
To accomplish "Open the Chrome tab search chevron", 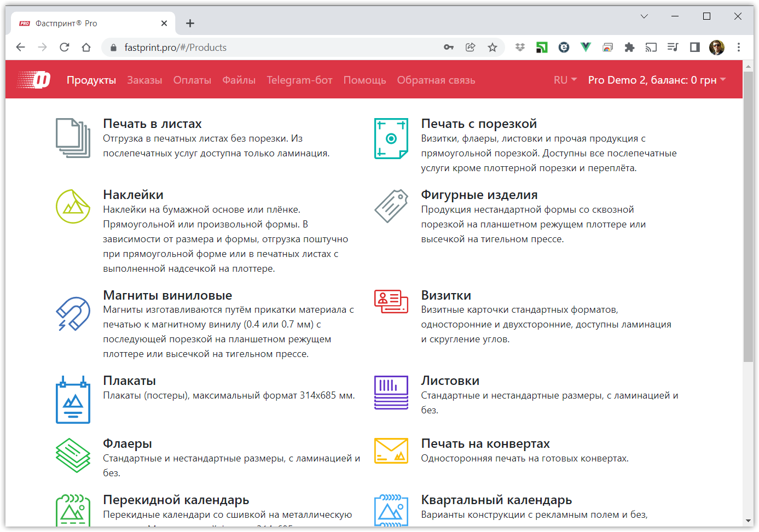I will pyautogui.click(x=644, y=16).
